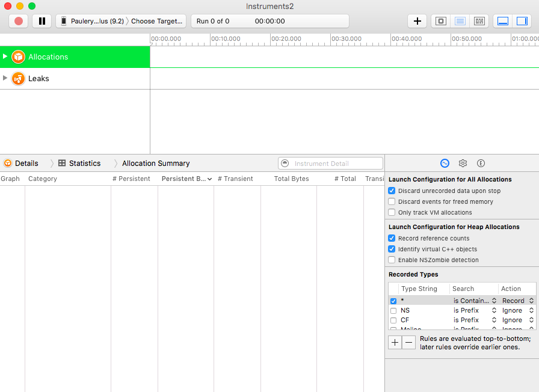Select the iPhone device target icon

[64, 21]
